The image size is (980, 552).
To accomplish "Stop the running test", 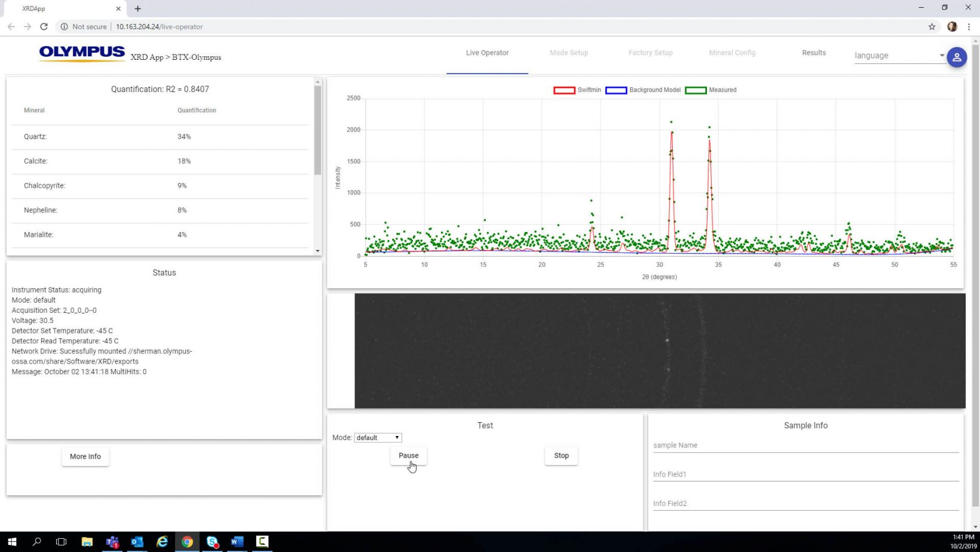I will click(561, 456).
